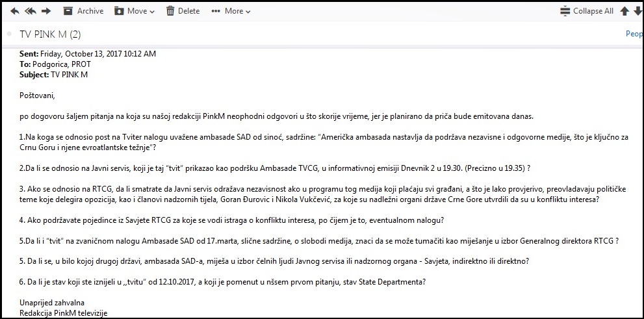Click the Reply arrow icon

coord(15,11)
